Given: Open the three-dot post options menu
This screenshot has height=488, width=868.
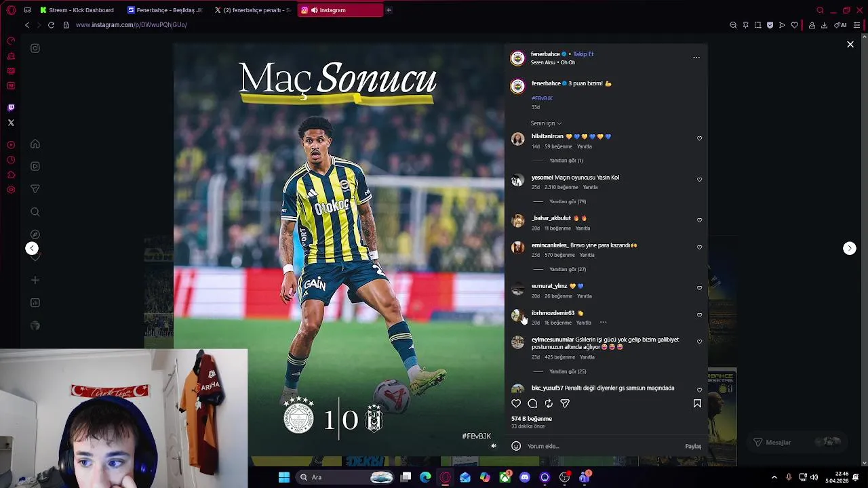Looking at the screenshot, I should click(x=696, y=58).
